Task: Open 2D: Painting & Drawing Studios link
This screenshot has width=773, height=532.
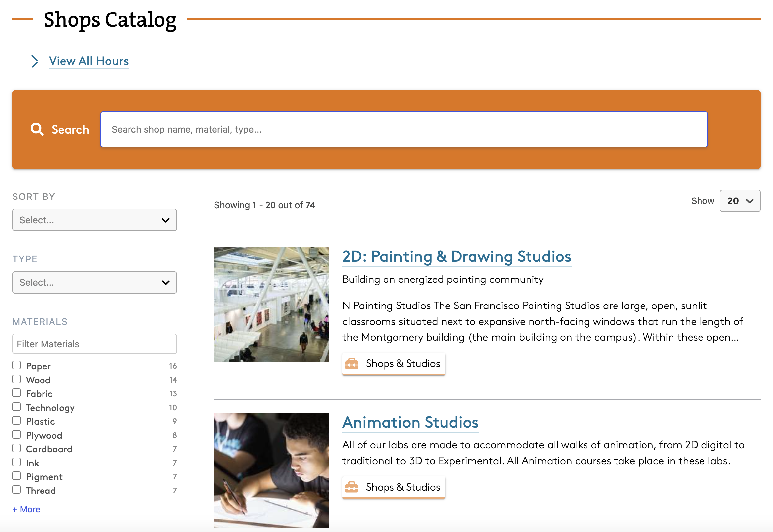Action: point(456,257)
